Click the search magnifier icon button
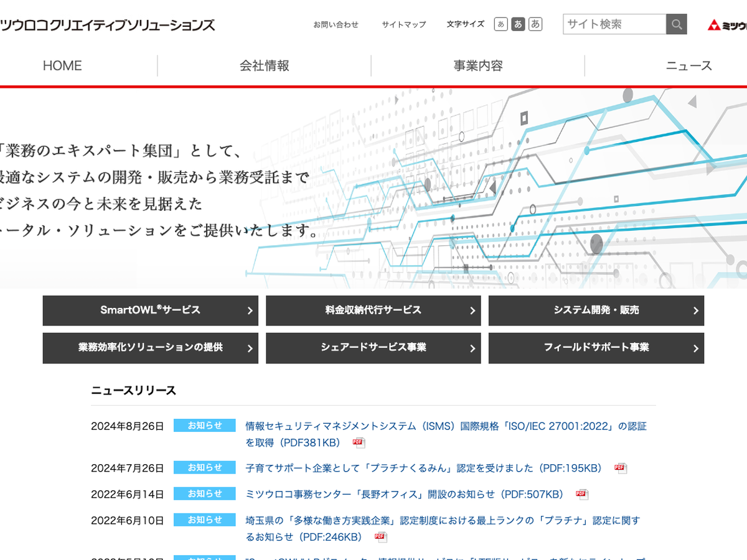 pyautogui.click(x=677, y=24)
